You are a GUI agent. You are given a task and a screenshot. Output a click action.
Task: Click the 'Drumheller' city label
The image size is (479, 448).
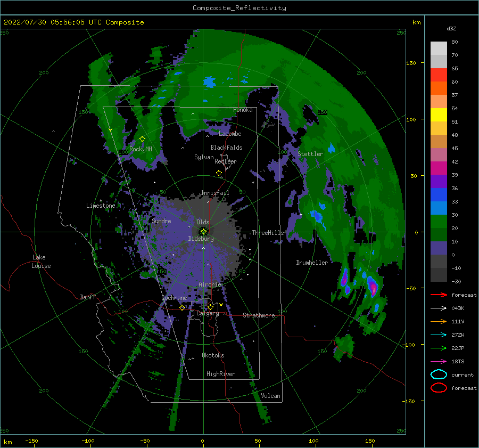[x=312, y=263]
